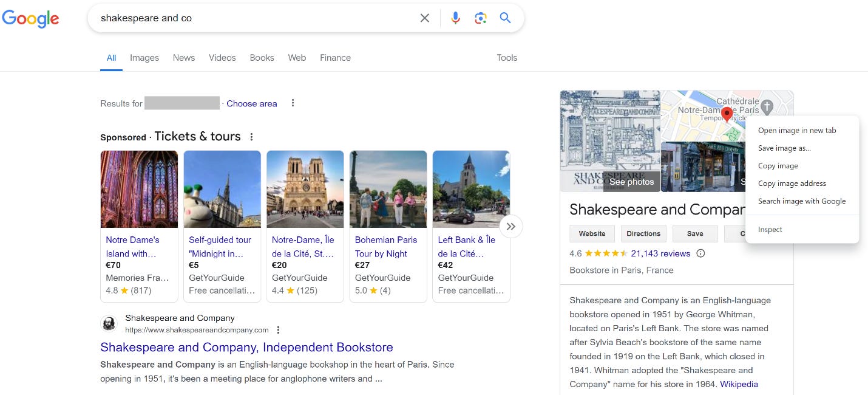This screenshot has width=868, height=395.
Task: Open Shakespeare and Company, Independent Bookstore result
Action: [246, 348]
